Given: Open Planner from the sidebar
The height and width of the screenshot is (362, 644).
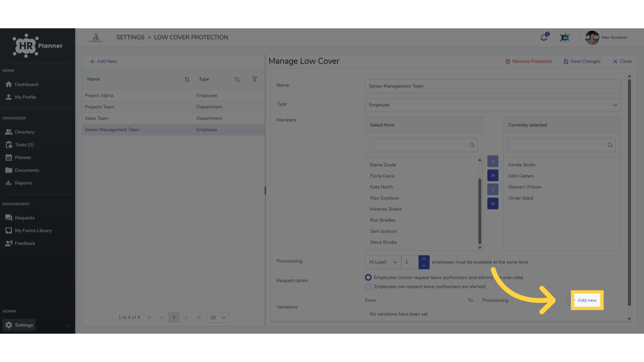Looking at the screenshot, I should click(18, 158).
